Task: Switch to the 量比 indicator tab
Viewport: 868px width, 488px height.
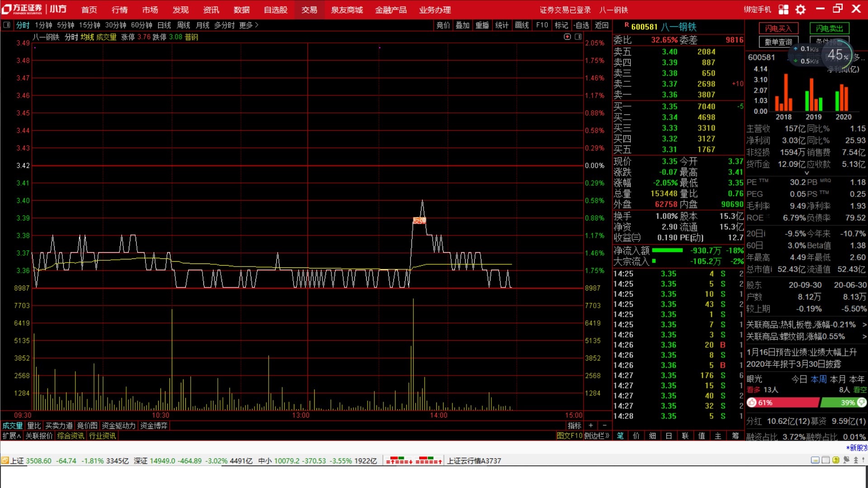Action: click(34, 426)
